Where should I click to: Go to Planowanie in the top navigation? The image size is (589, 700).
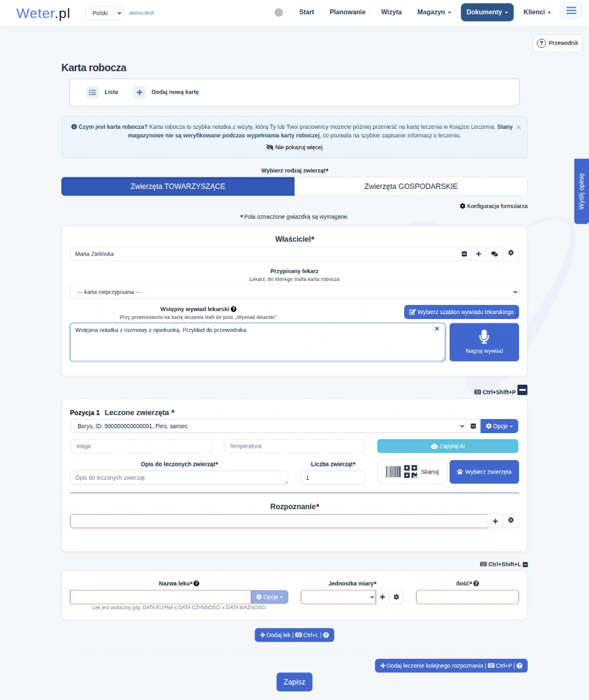[347, 12]
